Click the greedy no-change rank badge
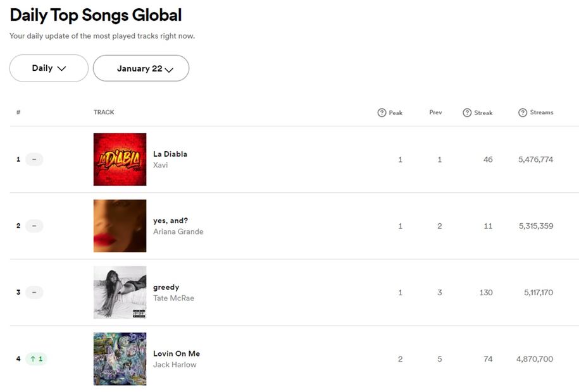 (34, 292)
